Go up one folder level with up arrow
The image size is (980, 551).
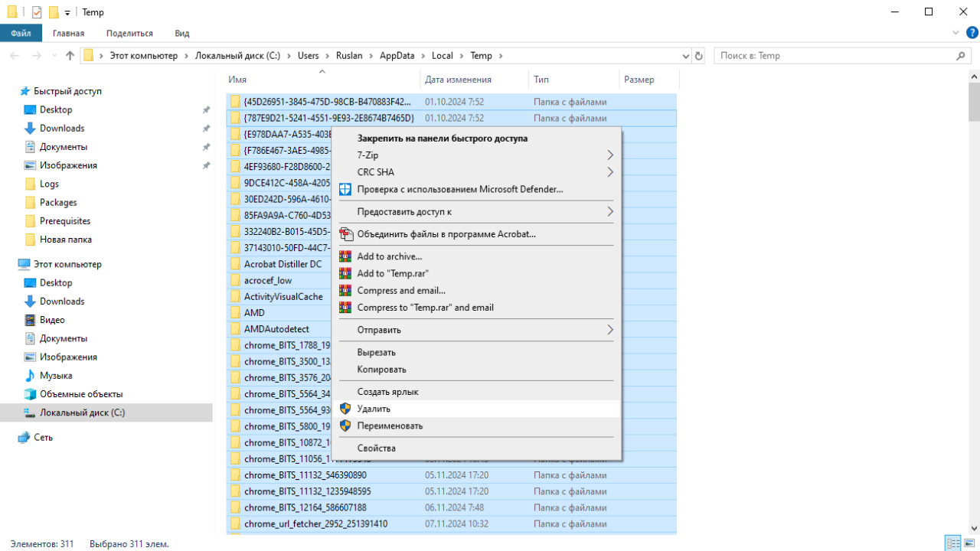(70, 56)
